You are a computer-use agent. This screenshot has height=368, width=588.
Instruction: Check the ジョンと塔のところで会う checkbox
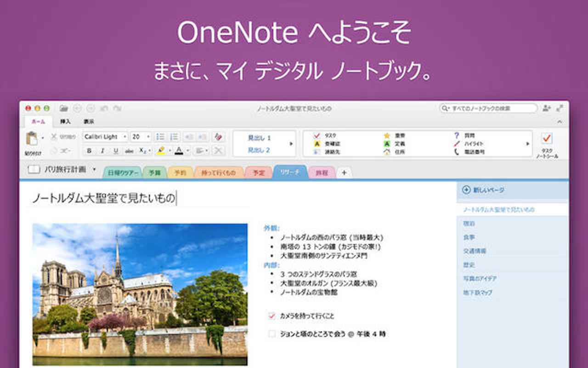(271, 334)
